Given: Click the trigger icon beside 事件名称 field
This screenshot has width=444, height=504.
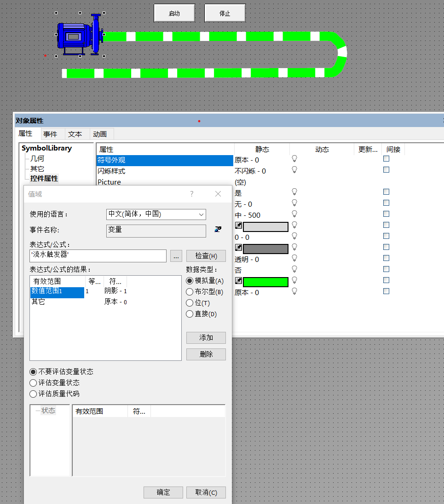Looking at the screenshot, I should tap(218, 229).
